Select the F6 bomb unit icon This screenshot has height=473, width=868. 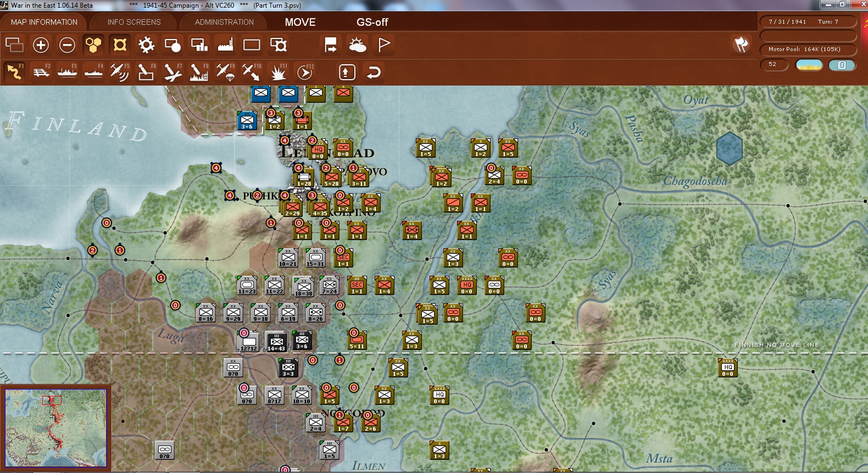[146, 72]
